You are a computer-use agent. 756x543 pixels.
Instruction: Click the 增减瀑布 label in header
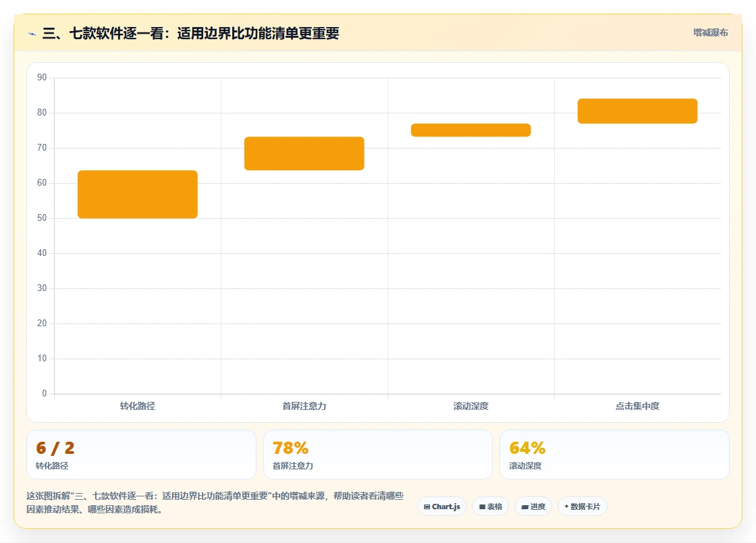tap(710, 33)
